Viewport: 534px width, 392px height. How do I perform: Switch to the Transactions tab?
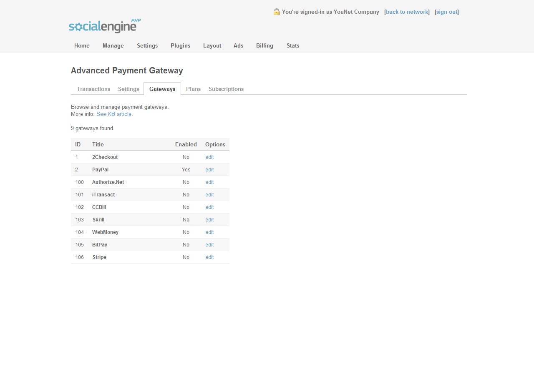coord(93,89)
